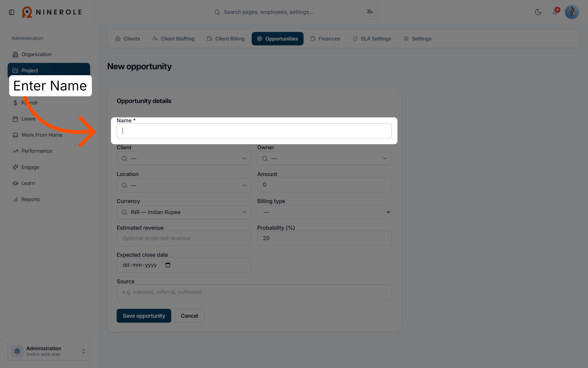Image resolution: width=588 pixels, height=368 pixels.
Task: Click the Ninerole logo
Action: click(52, 12)
